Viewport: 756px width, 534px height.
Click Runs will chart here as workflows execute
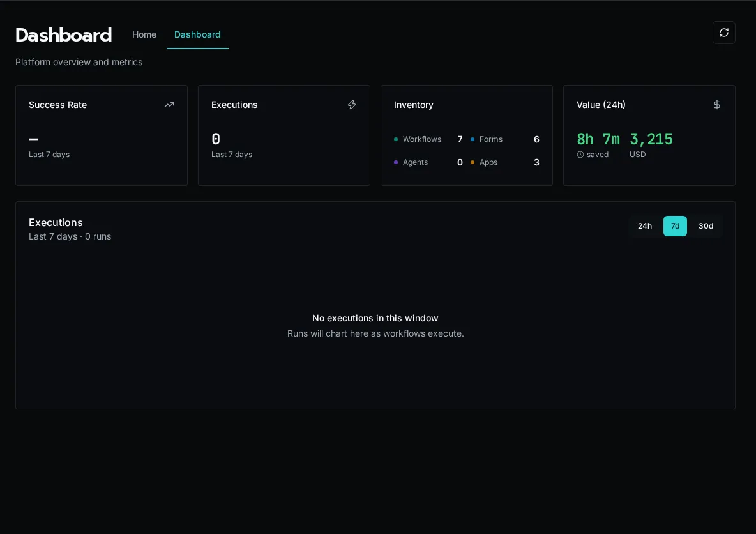pyautogui.click(x=375, y=334)
